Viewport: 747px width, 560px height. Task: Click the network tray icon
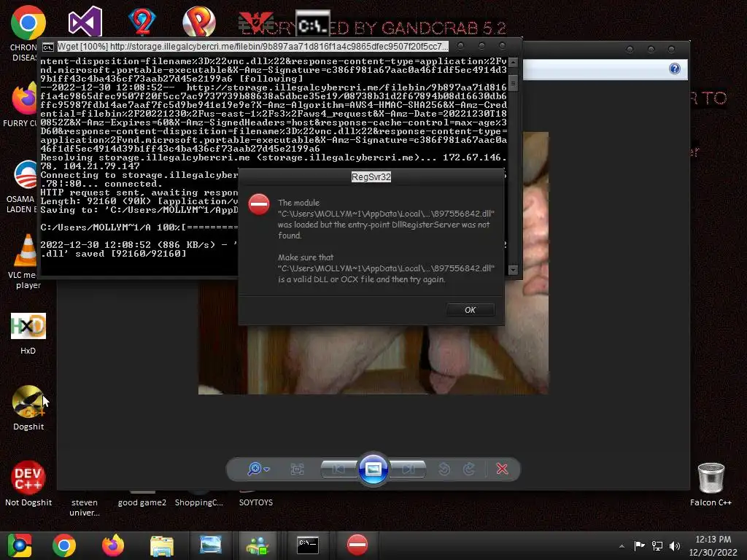coord(657,545)
